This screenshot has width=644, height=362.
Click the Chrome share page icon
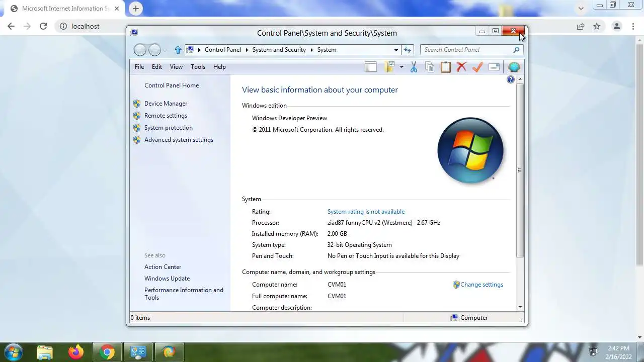coord(581,26)
